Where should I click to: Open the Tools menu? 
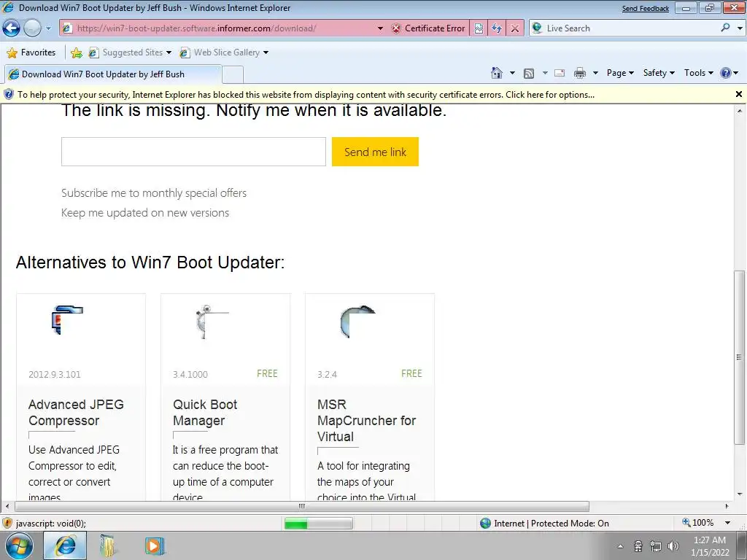[x=698, y=73]
